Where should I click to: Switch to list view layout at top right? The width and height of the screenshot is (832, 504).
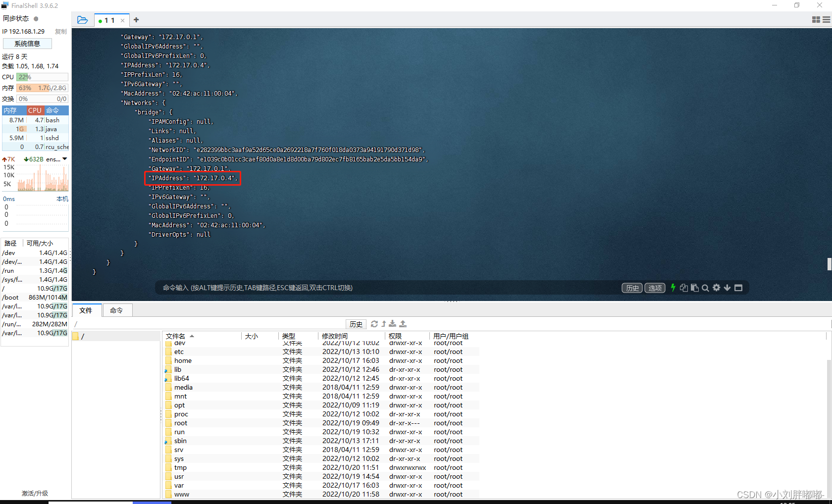pos(825,19)
